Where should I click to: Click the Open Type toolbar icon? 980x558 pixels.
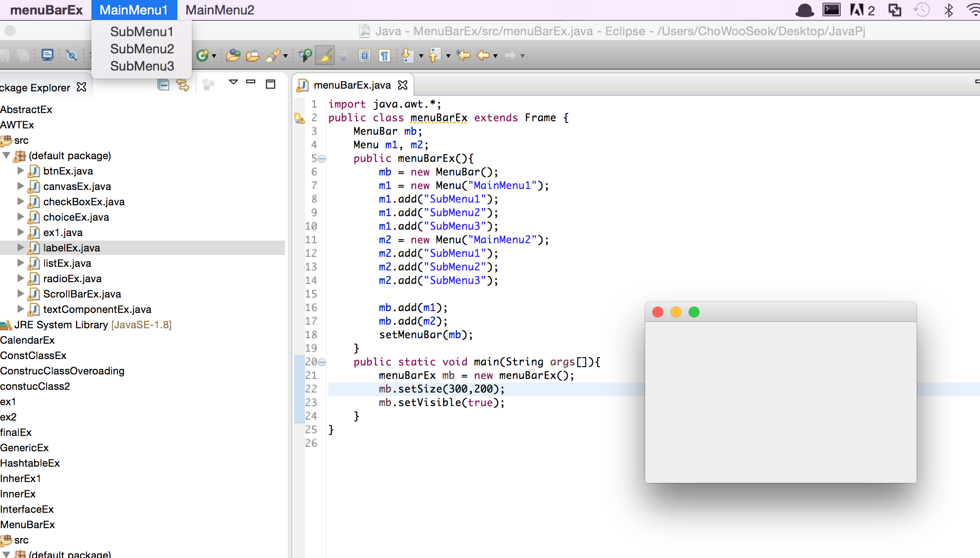(233, 55)
